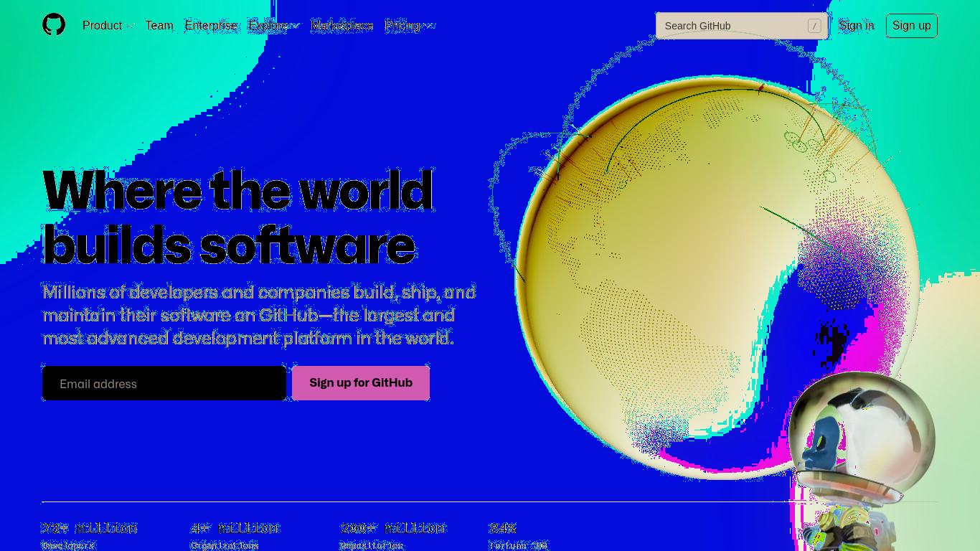This screenshot has height=551, width=980.
Task: Focus the Email address input
Action: [x=164, y=383]
